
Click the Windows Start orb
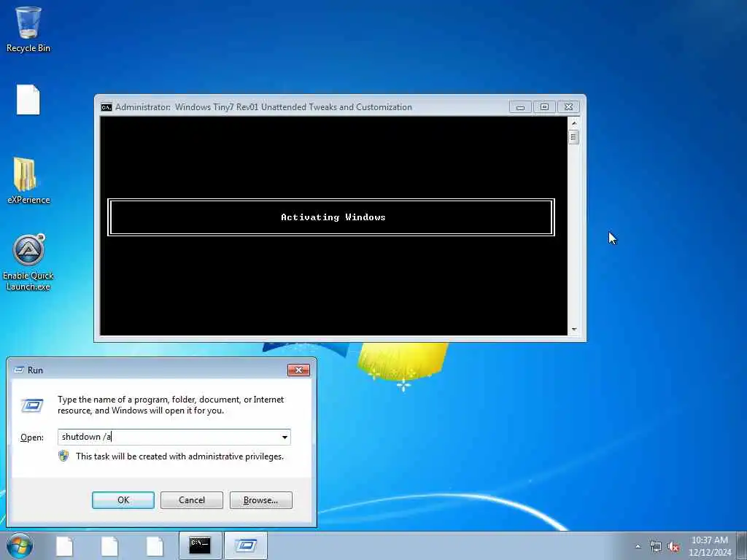pos(20,545)
